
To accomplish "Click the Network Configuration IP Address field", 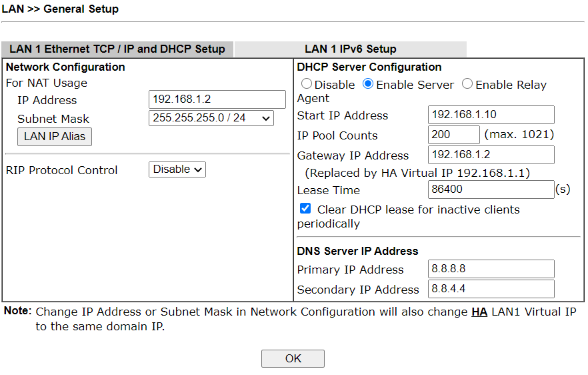I will 217,99.
